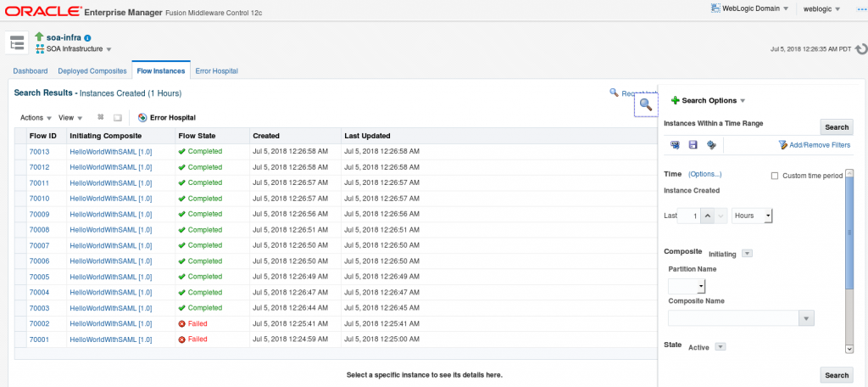Open the target navigation tree icon
868x387 pixels.
click(x=17, y=42)
